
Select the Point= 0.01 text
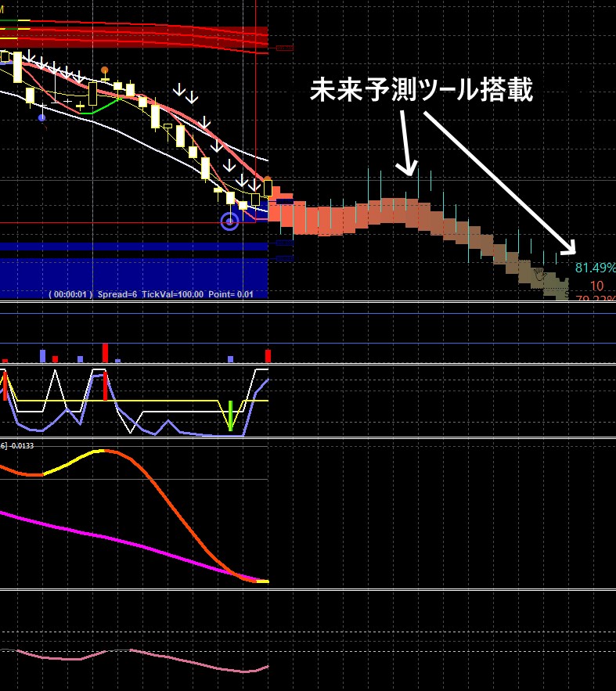click(231, 294)
